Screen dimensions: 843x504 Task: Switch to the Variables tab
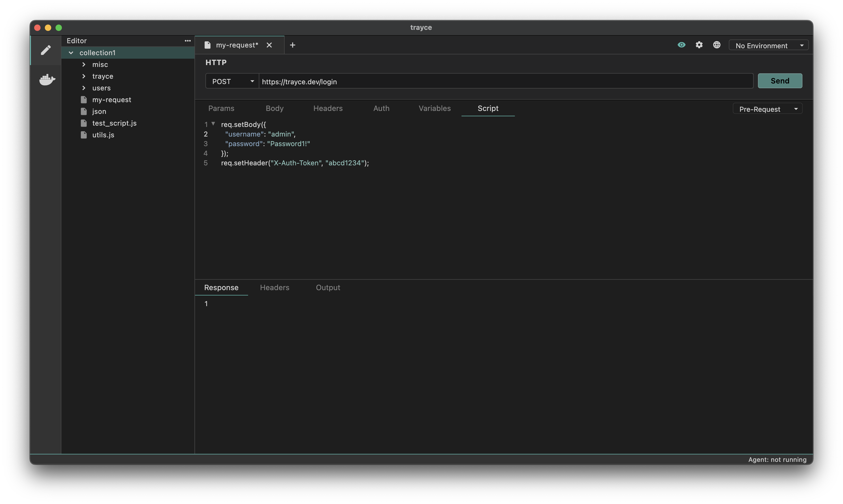tap(435, 108)
